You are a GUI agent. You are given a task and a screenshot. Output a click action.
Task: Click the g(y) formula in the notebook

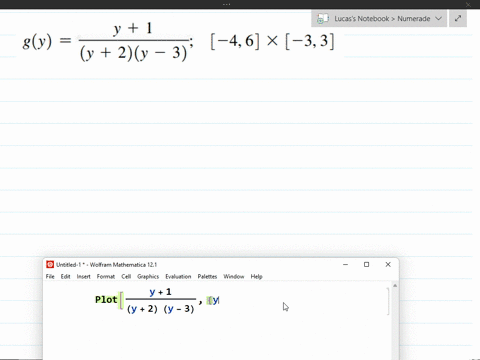(x=108, y=41)
